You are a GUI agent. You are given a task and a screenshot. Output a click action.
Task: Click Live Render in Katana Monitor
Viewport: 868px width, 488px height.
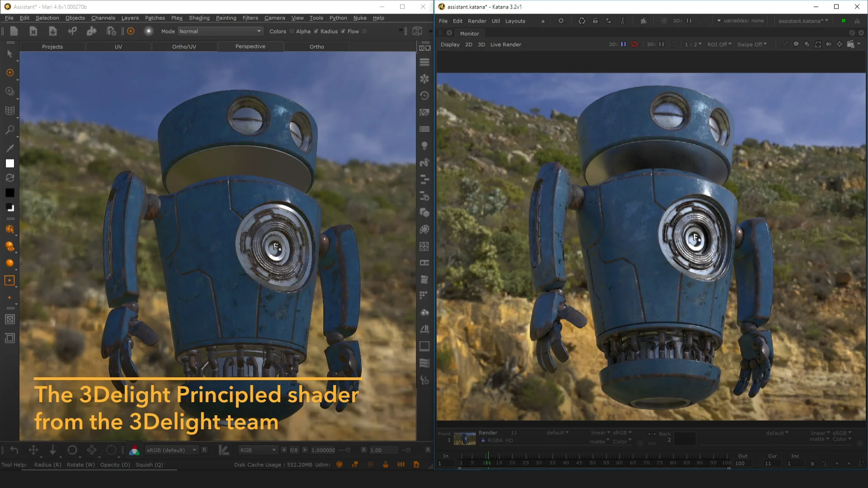coord(505,44)
